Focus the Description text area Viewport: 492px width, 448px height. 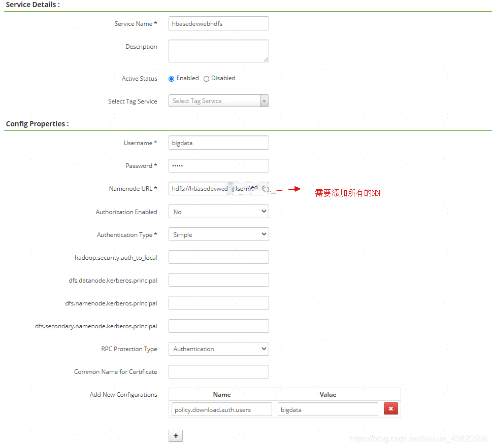[218, 51]
